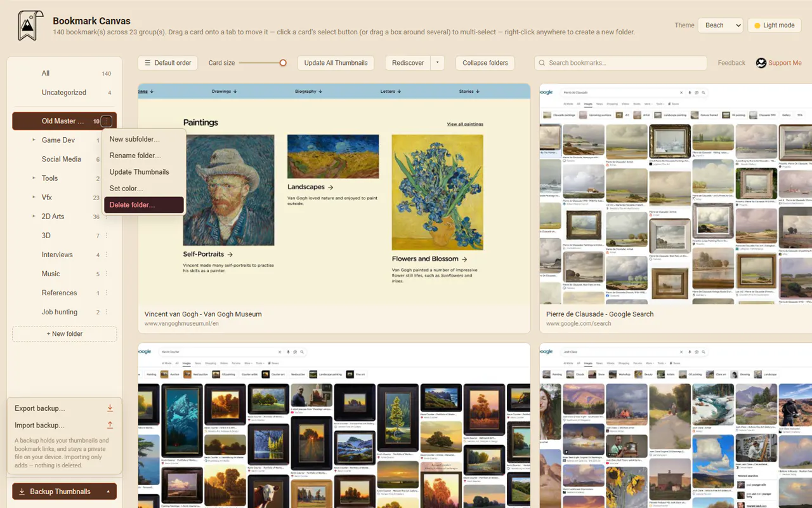Image resolution: width=812 pixels, height=508 pixels.
Task: Click the Collapse folders button
Action: point(485,63)
